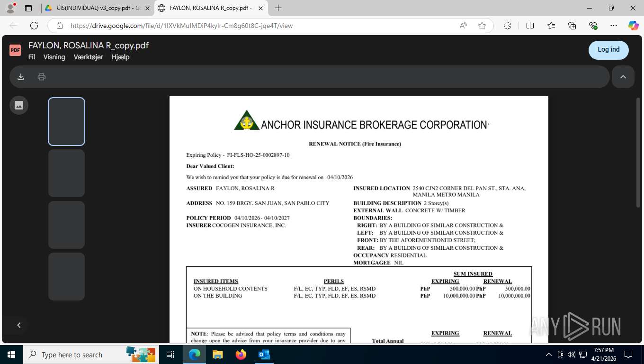View site information lock icon
Viewport: 644px width, 364px height.
pos(59,26)
